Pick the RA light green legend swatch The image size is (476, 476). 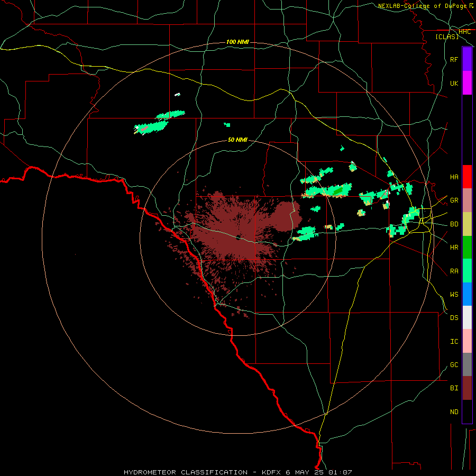[x=467, y=271]
